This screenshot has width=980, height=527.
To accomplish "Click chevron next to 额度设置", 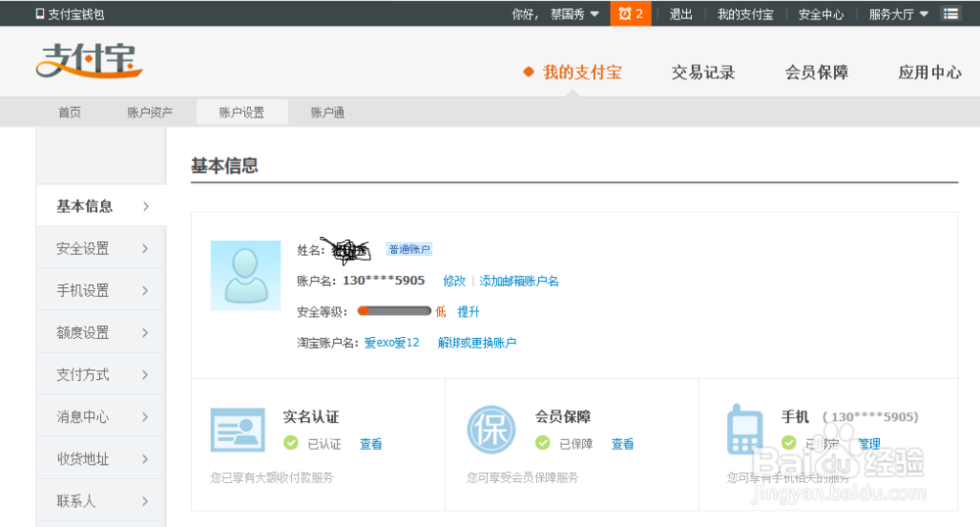I will [145, 333].
